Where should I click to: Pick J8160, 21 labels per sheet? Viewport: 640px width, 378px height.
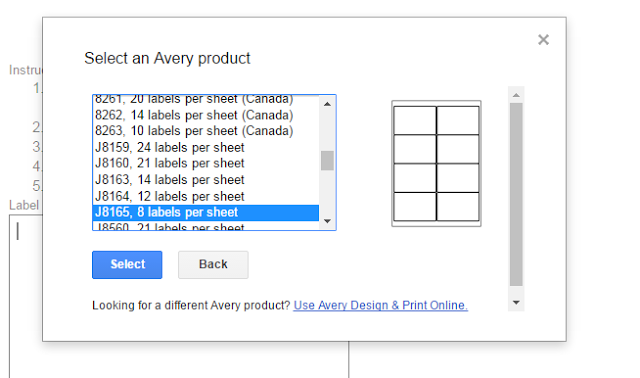[x=206, y=163]
